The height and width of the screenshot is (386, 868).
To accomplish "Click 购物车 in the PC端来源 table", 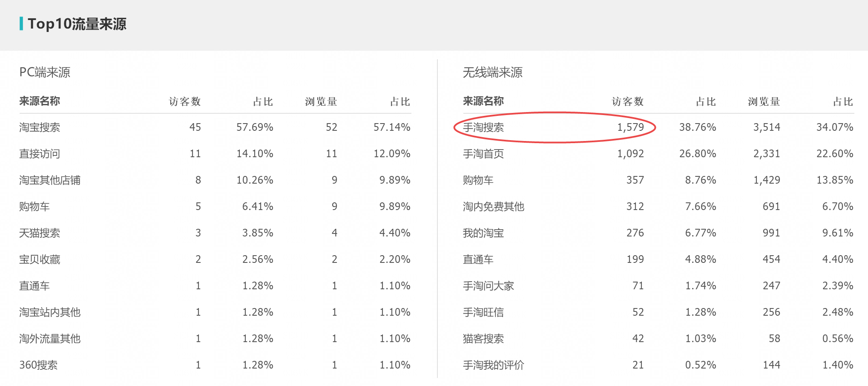I will (x=34, y=207).
